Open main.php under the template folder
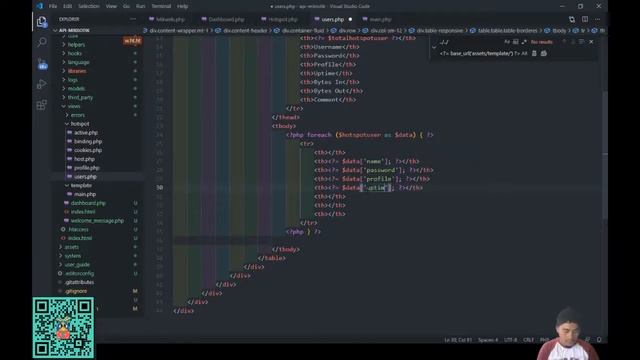The height and width of the screenshot is (360, 640). tap(85, 194)
